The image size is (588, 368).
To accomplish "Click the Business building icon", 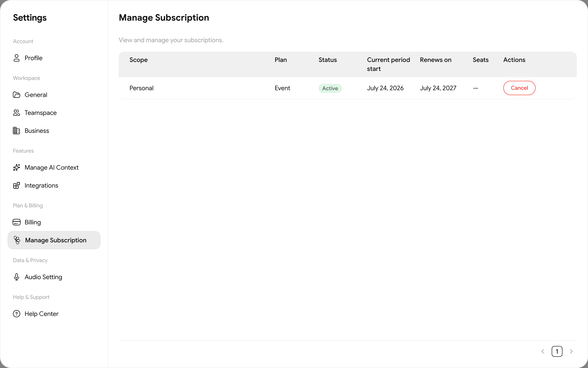I will click(17, 131).
